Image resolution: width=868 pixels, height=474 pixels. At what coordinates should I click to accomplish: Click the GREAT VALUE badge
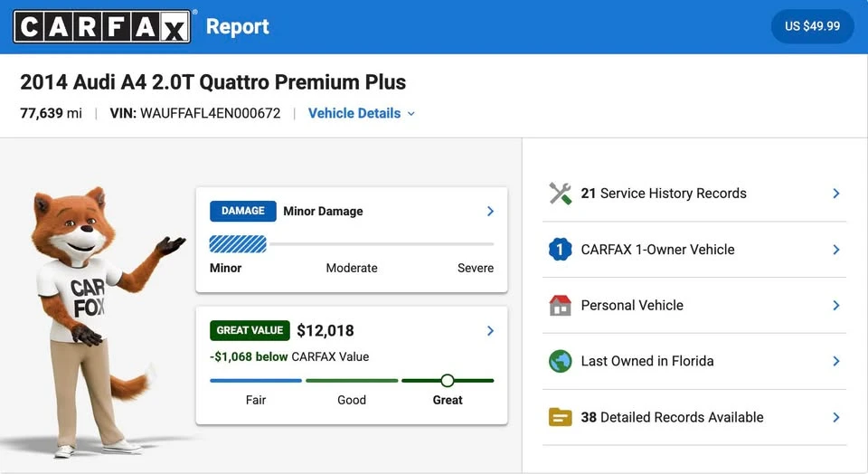(250, 330)
